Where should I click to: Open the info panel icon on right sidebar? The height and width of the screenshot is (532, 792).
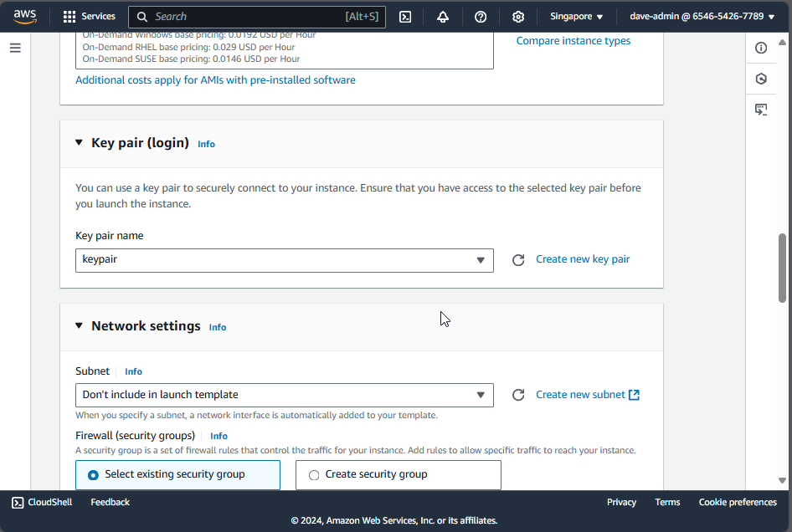coord(761,49)
